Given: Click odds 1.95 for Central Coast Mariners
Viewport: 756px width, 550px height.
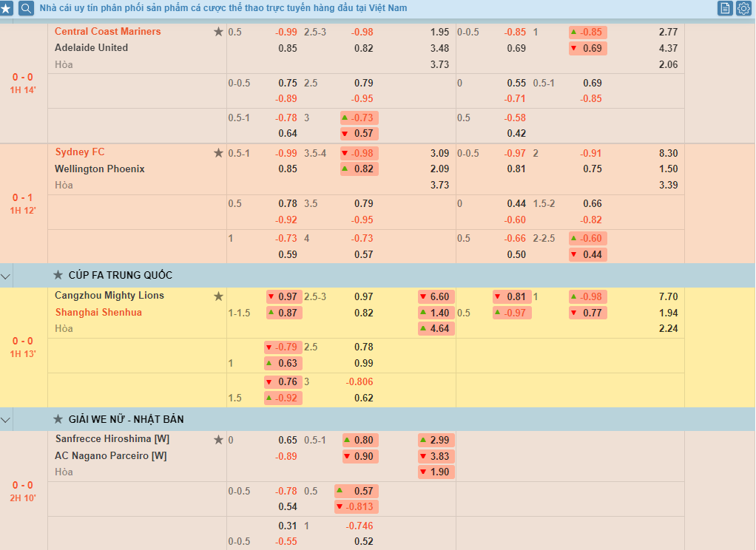Looking at the screenshot, I should (x=439, y=32).
